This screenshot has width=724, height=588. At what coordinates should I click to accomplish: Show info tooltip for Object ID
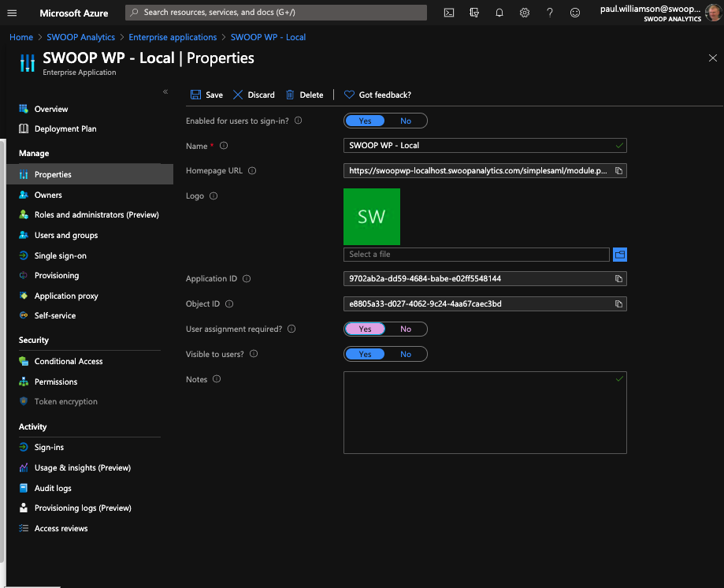[229, 304]
